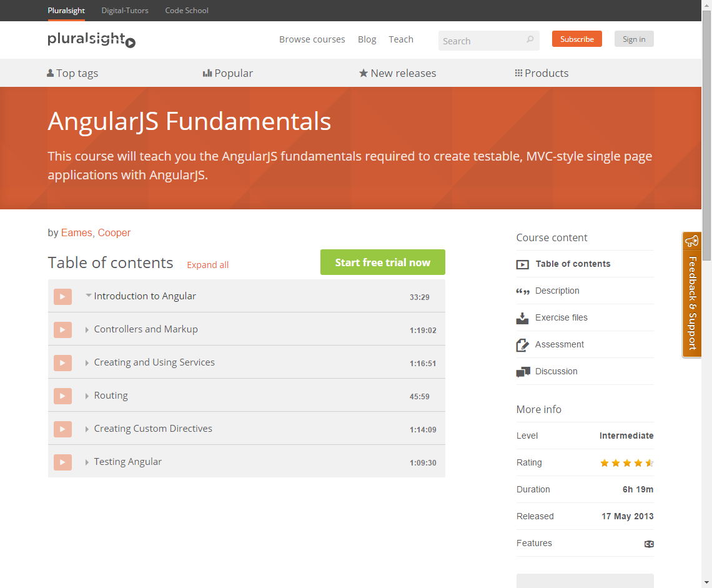The image size is (712, 588).
Task: Click the Assessment pencil icon
Action: click(523, 345)
